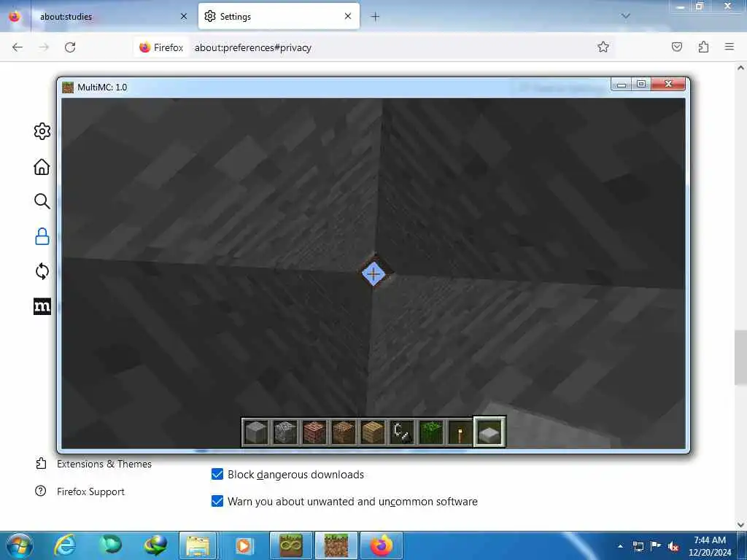The width and height of the screenshot is (747, 560).
Task: Show hidden system tray icons
Action: point(620,546)
